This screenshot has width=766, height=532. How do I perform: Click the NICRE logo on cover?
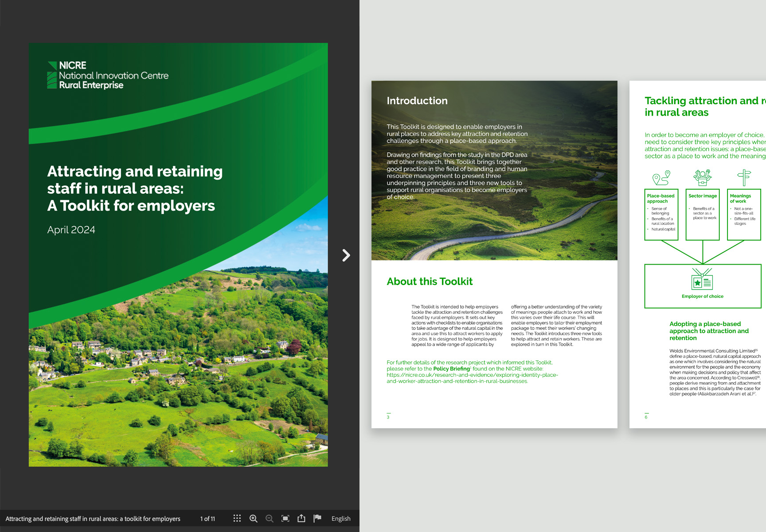[108, 75]
